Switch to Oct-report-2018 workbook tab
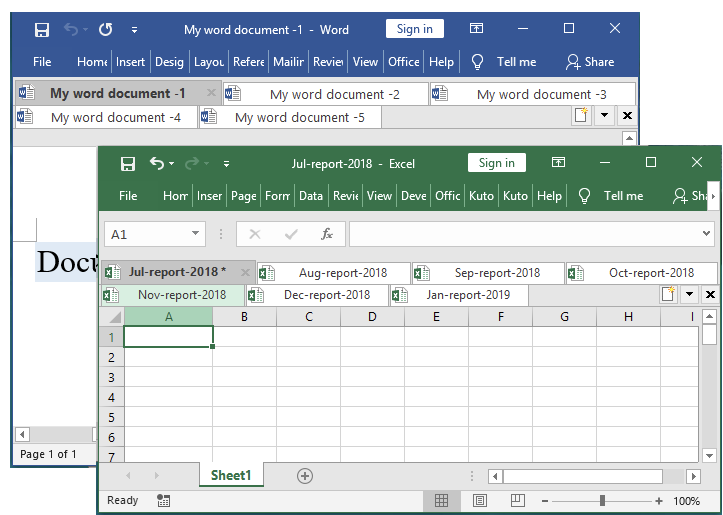This screenshot has width=723, height=515. point(642,272)
